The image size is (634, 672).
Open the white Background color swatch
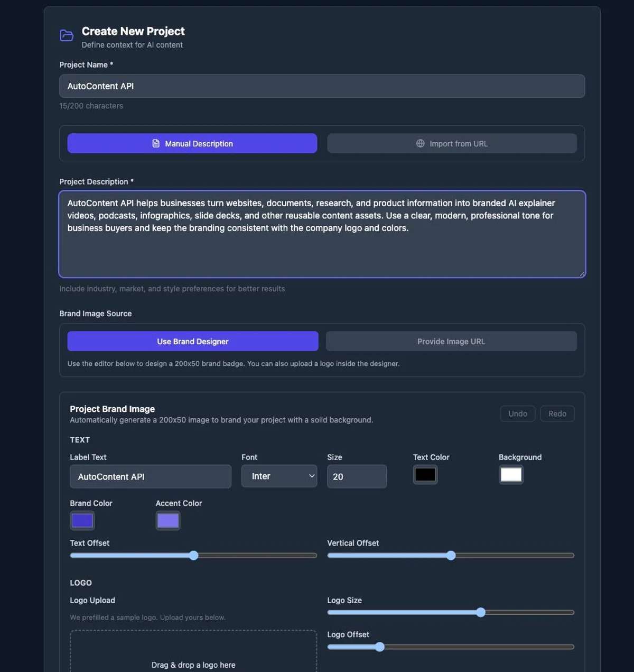[511, 475]
